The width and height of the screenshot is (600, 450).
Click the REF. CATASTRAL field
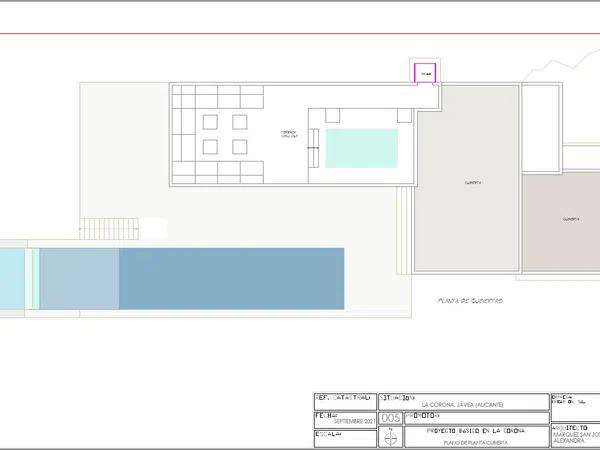344,399
